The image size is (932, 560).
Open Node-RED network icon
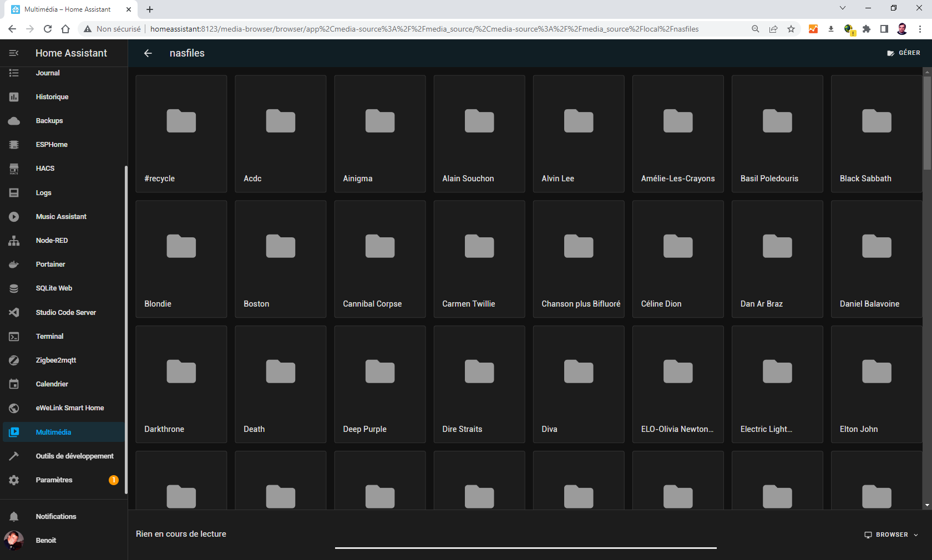point(14,241)
